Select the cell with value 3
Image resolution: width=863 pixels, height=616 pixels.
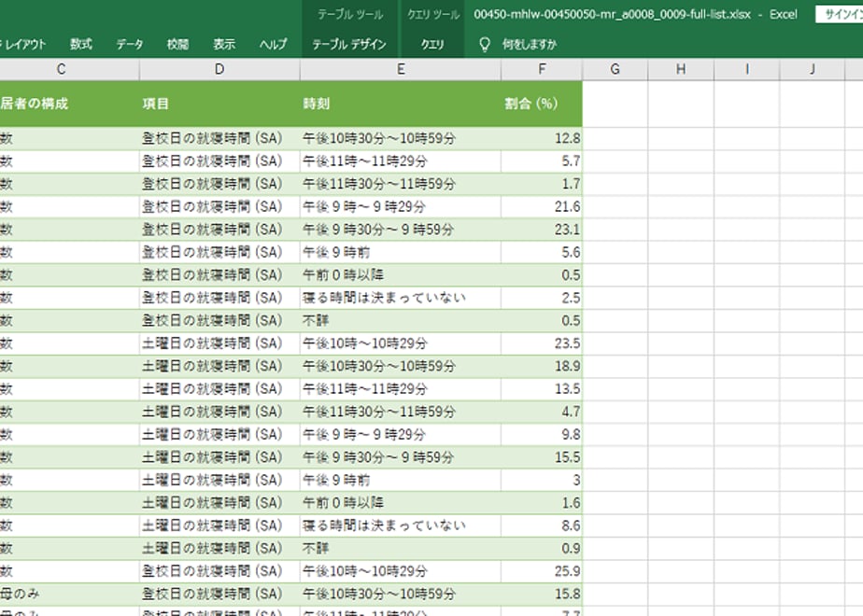(x=542, y=480)
